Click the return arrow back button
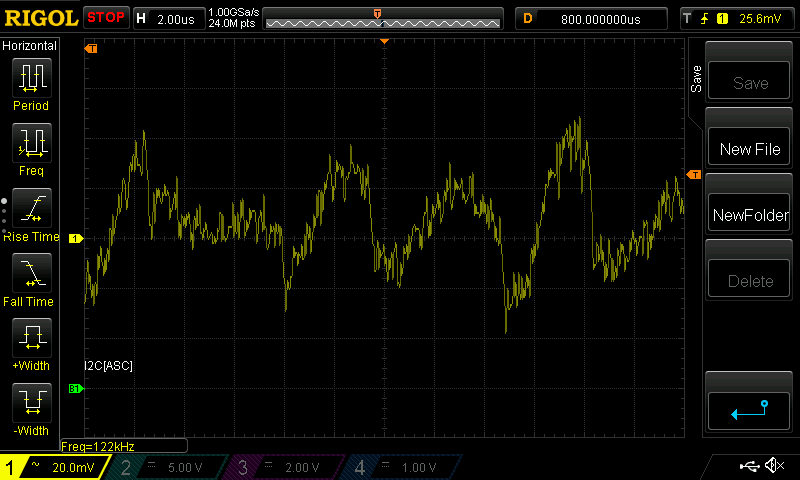The image size is (800, 480). (749, 409)
